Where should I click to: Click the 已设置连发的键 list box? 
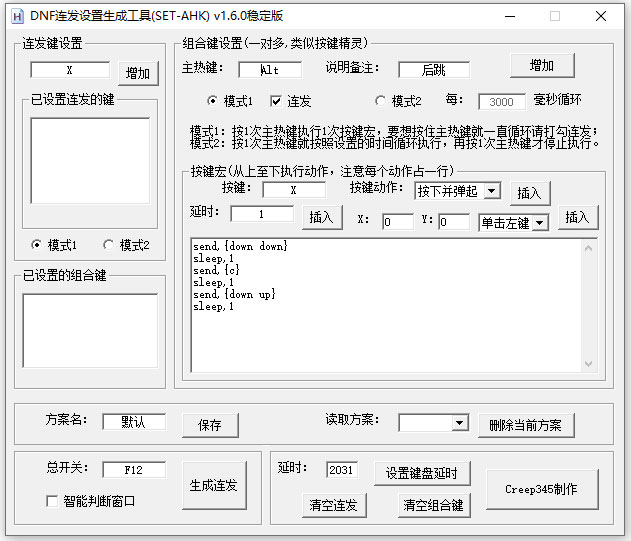(90, 161)
